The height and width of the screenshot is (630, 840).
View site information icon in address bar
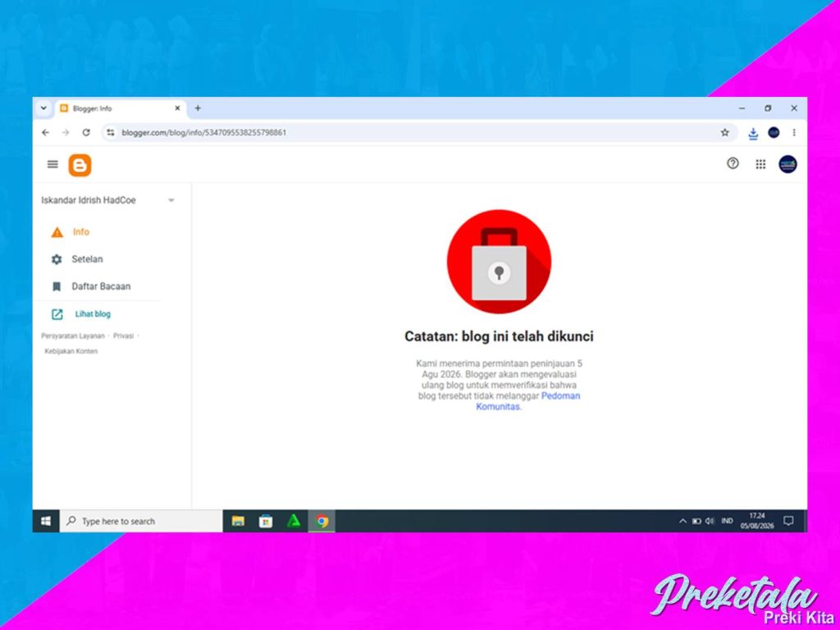[x=111, y=132]
